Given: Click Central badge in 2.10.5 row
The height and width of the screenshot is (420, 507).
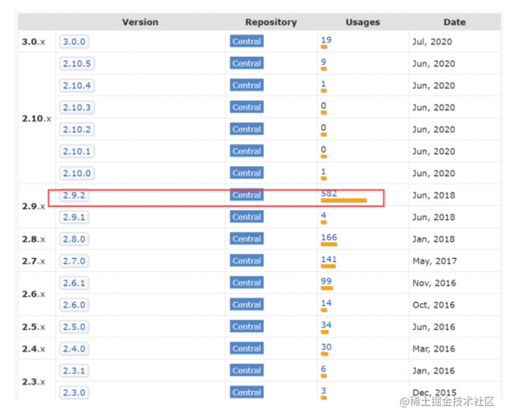Looking at the screenshot, I should pyautogui.click(x=247, y=63).
